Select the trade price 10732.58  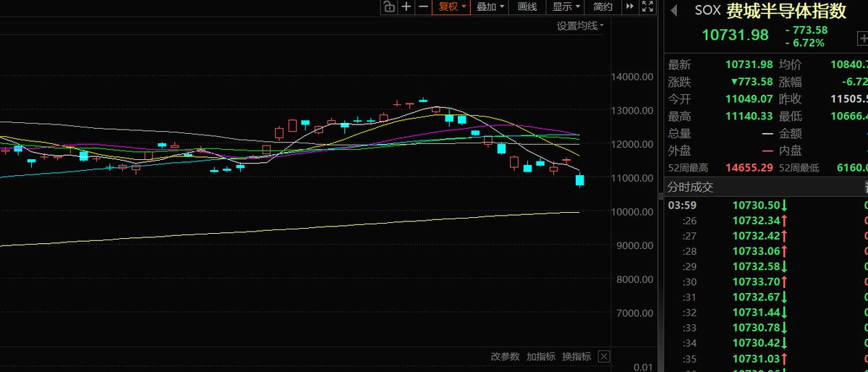tap(757, 266)
